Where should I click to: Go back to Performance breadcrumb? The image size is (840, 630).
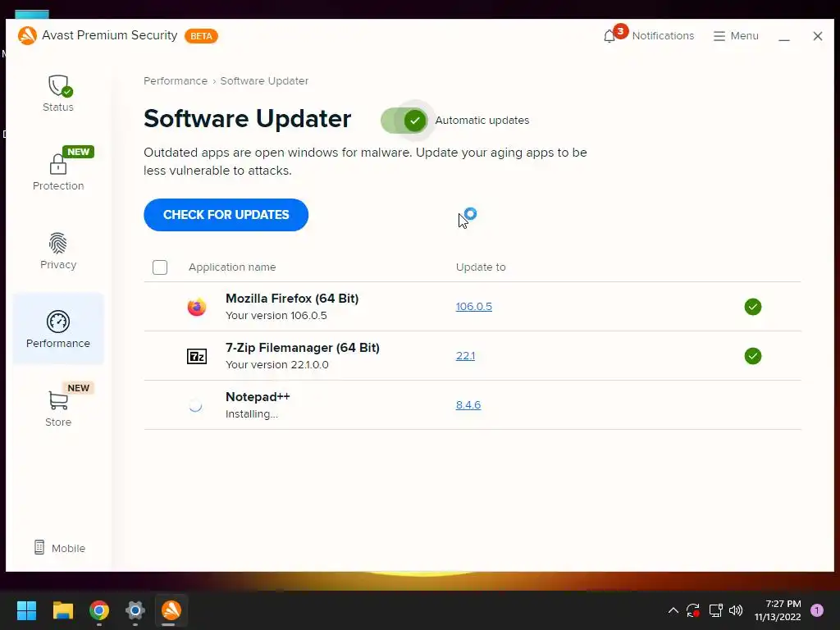(x=176, y=81)
